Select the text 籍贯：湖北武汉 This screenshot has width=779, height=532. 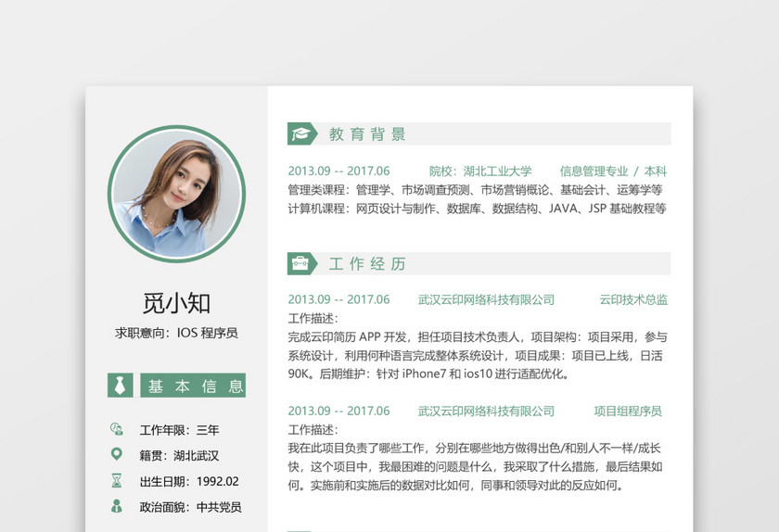[179, 455]
